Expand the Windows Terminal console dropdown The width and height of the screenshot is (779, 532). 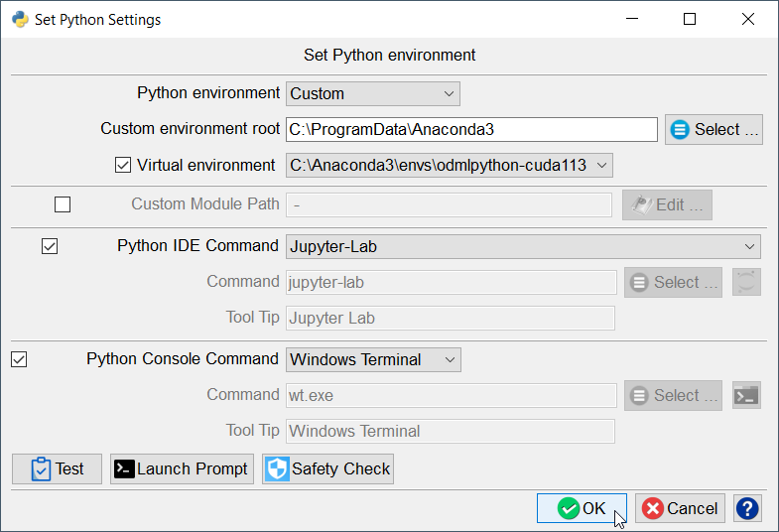tap(373, 359)
